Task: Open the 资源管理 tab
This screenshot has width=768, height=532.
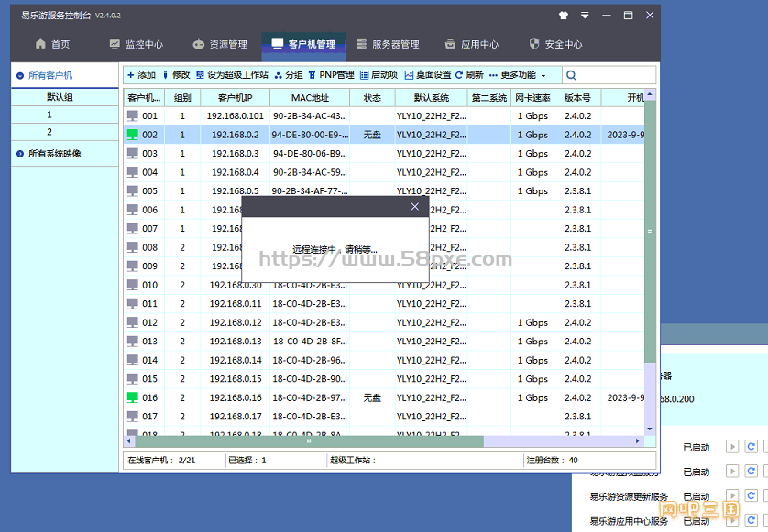Action: pos(220,45)
